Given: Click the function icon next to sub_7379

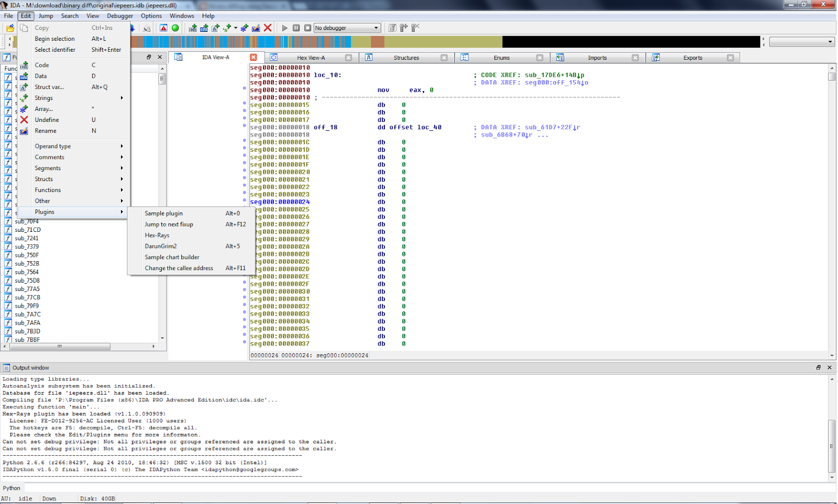Looking at the screenshot, I should click(8, 247).
